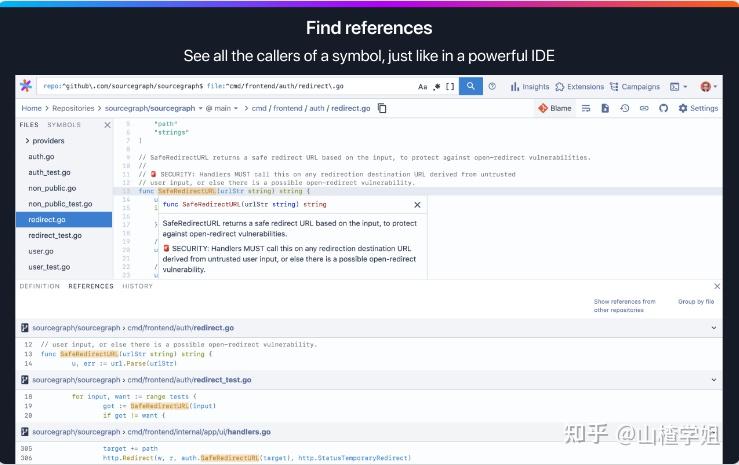This screenshot has width=739, height=465.
Task: Switch to REFERENCES panel tab
Action: (91, 286)
